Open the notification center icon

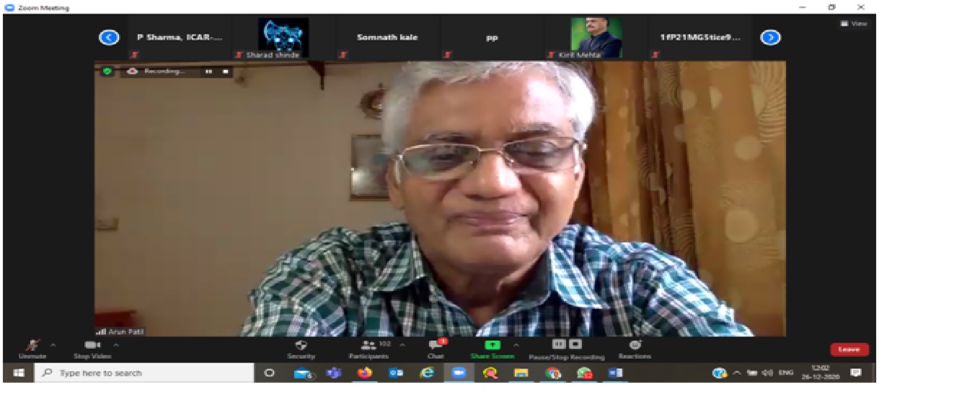pyautogui.click(x=855, y=373)
